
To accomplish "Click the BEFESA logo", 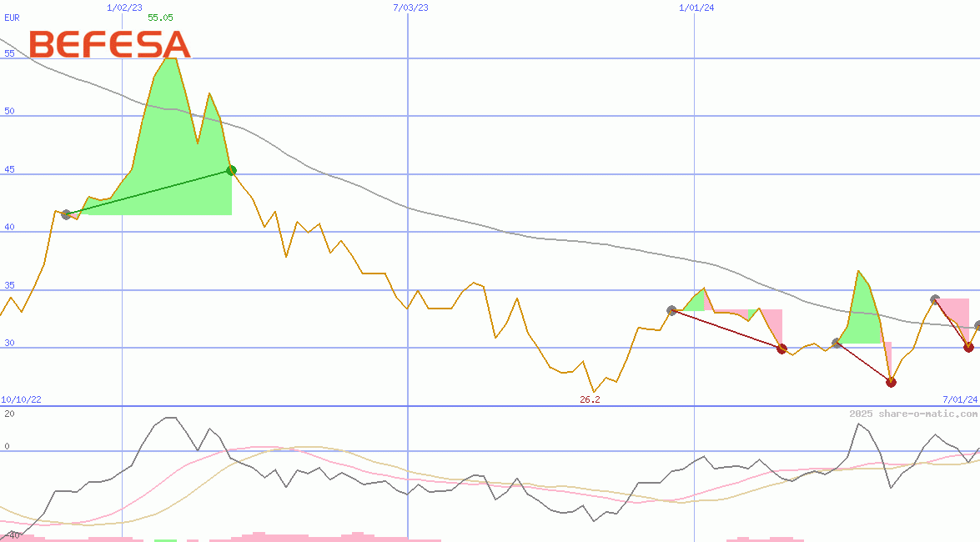I will [110, 44].
